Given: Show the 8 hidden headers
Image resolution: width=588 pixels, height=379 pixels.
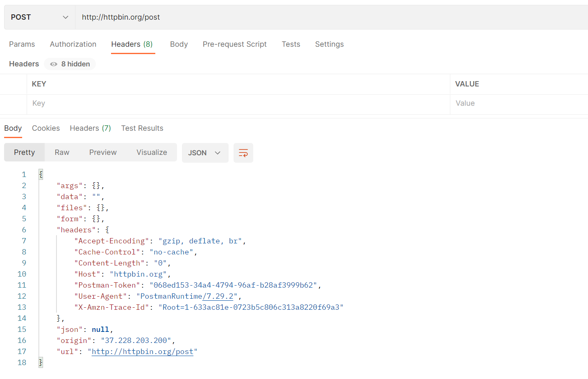Looking at the screenshot, I should click(70, 64).
